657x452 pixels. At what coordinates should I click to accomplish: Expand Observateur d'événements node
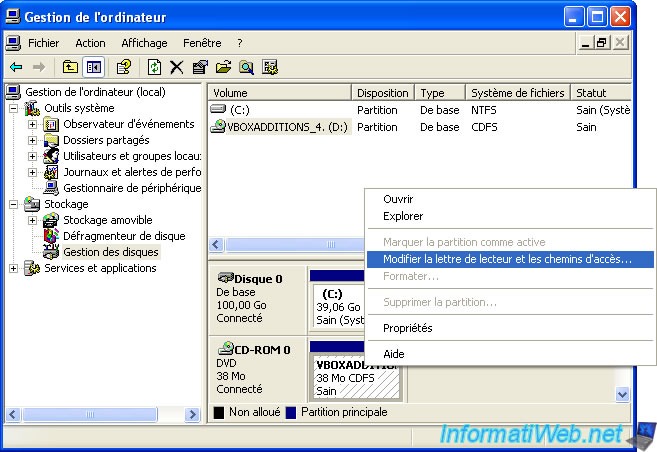pyautogui.click(x=32, y=124)
